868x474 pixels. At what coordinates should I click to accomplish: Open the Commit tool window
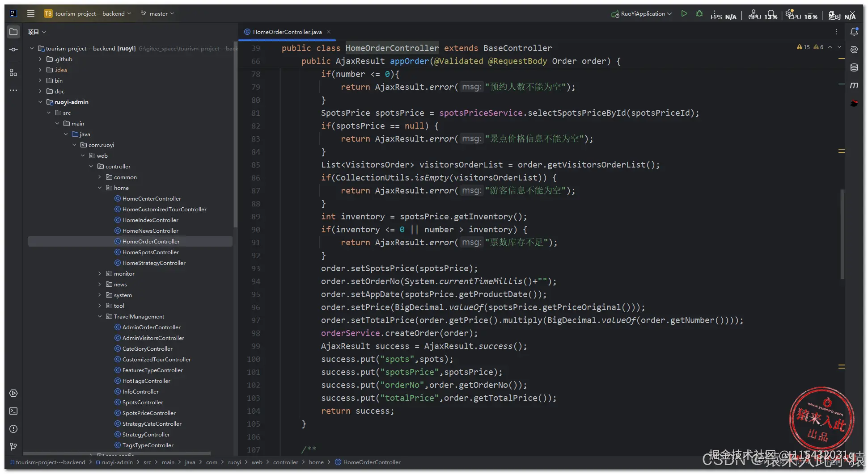click(x=13, y=50)
